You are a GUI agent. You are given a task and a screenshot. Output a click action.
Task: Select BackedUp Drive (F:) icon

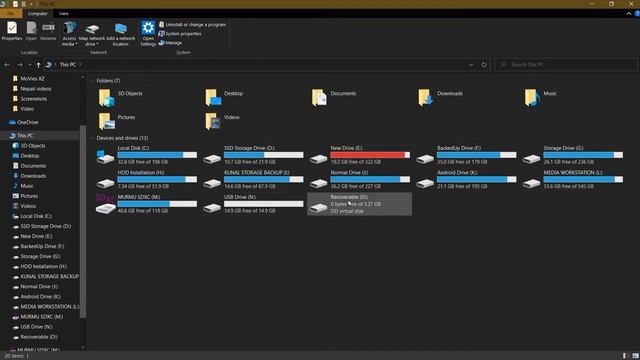click(x=425, y=159)
